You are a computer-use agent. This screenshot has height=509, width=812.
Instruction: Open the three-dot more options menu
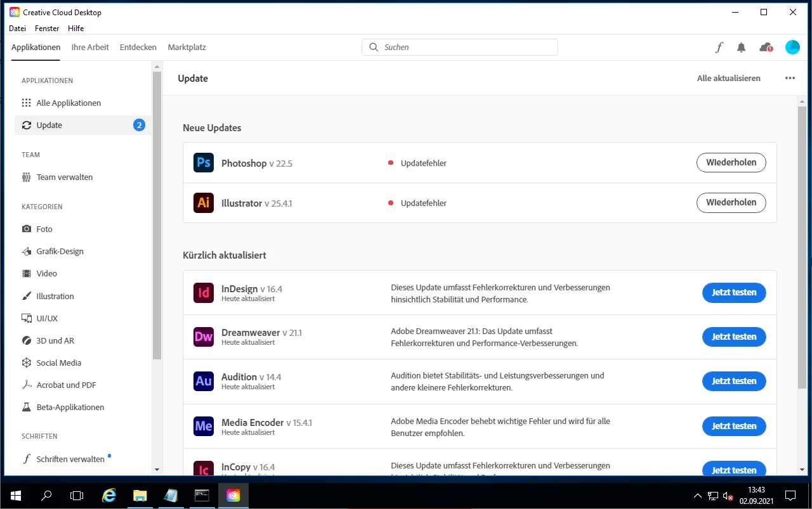point(790,79)
